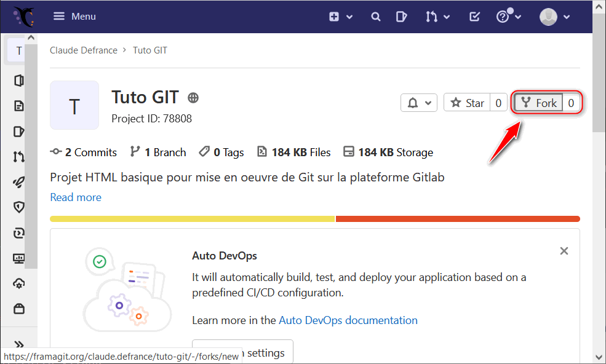Open Auto DevOps documentation link
The image size is (606, 364).
point(348,320)
